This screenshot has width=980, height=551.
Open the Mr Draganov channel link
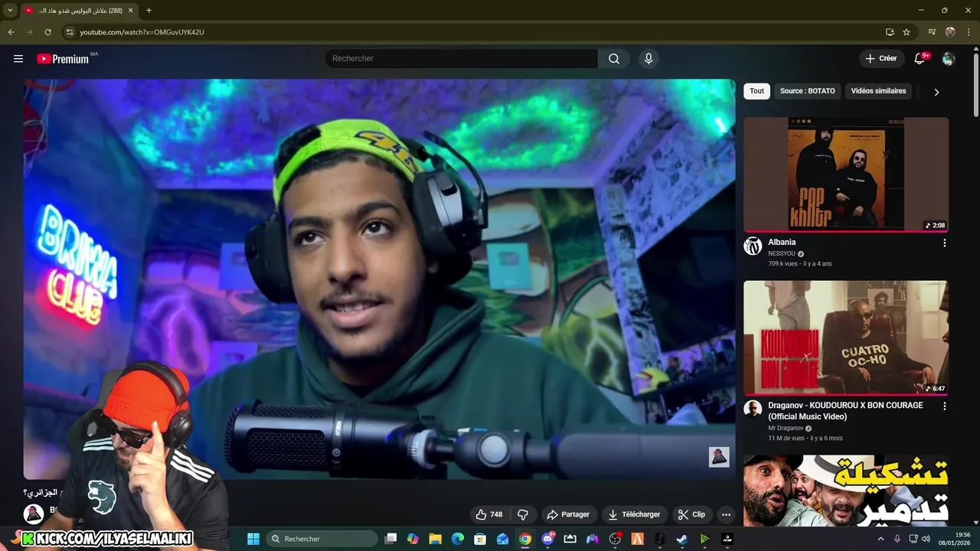click(x=786, y=429)
